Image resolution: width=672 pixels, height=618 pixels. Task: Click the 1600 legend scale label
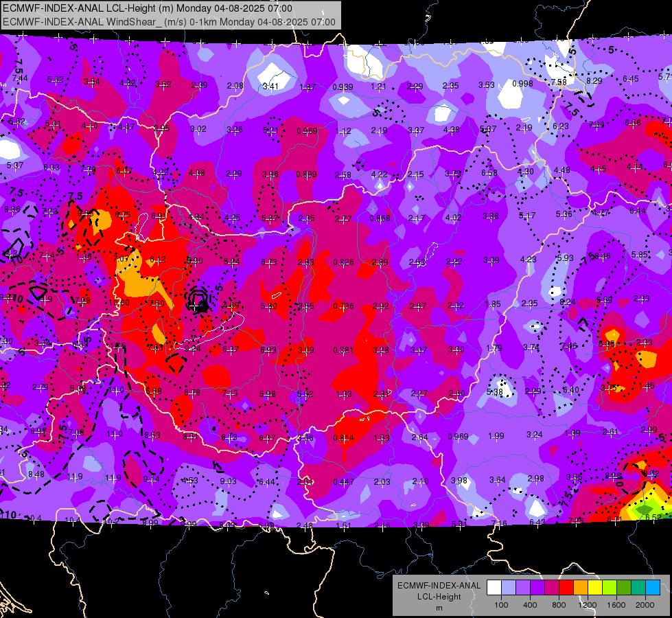616,605
